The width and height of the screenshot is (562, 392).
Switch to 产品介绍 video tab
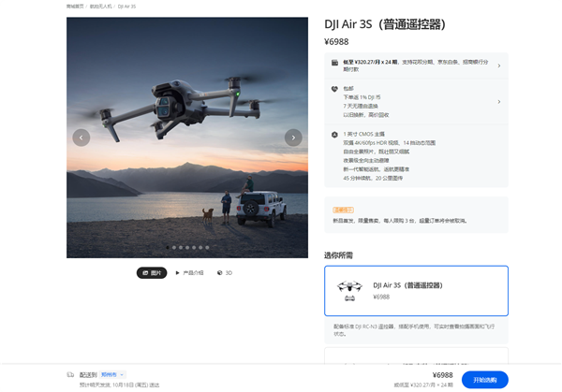click(x=189, y=273)
